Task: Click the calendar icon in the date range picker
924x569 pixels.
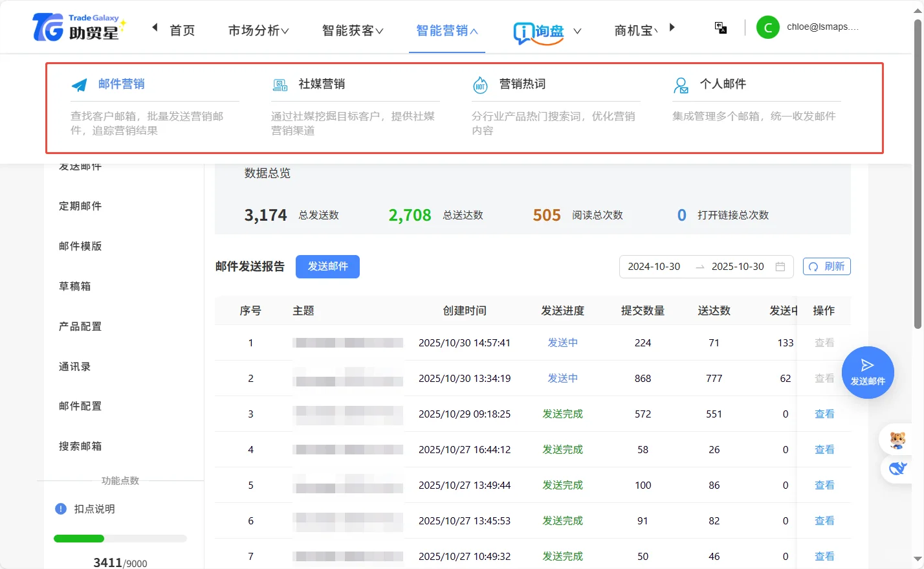Action: pos(780,266)
